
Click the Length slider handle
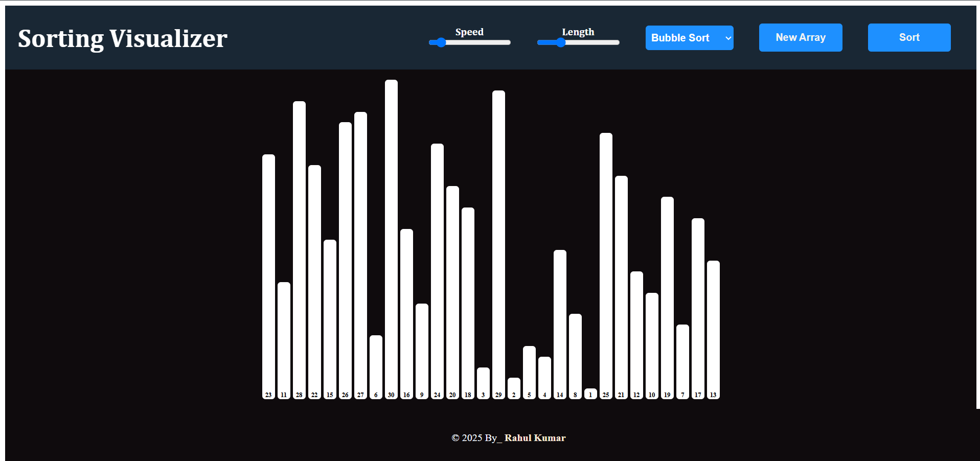(561, 42)
